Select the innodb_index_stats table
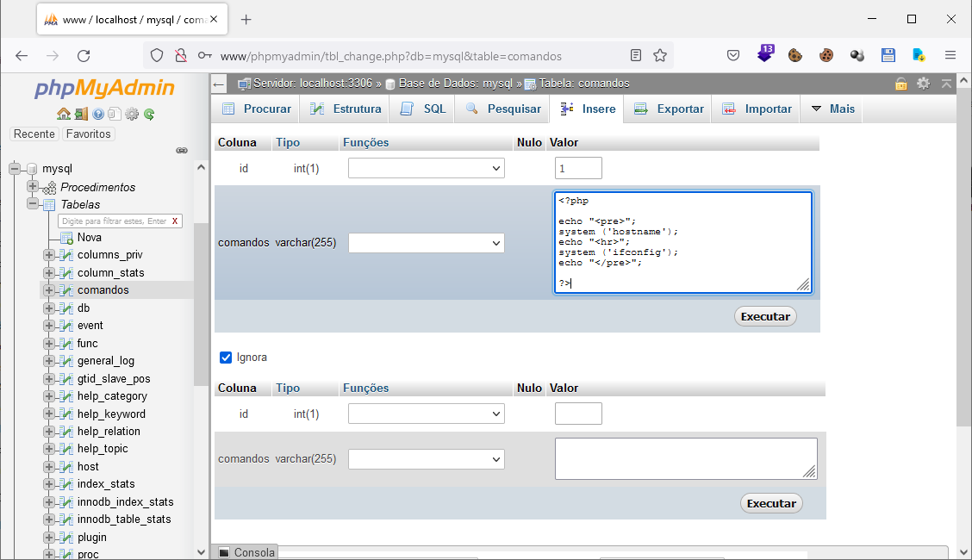 [x=125, y=501]
